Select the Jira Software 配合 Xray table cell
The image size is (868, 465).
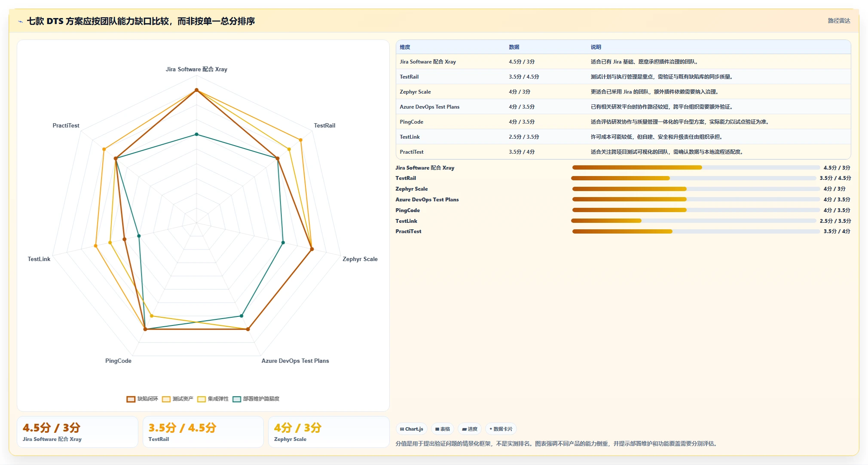pyautogui.click(x=450, y=62)
